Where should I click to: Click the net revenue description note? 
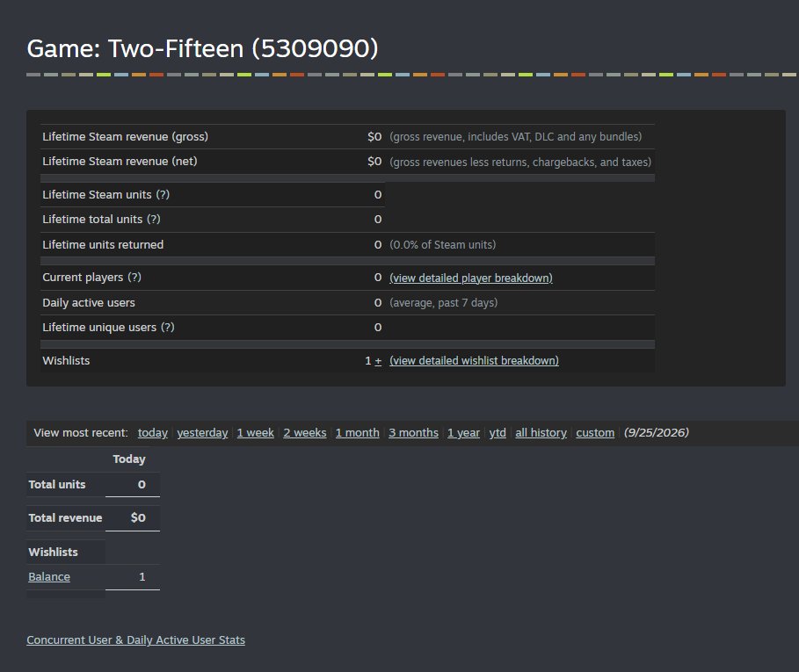[x=520, y=162]
